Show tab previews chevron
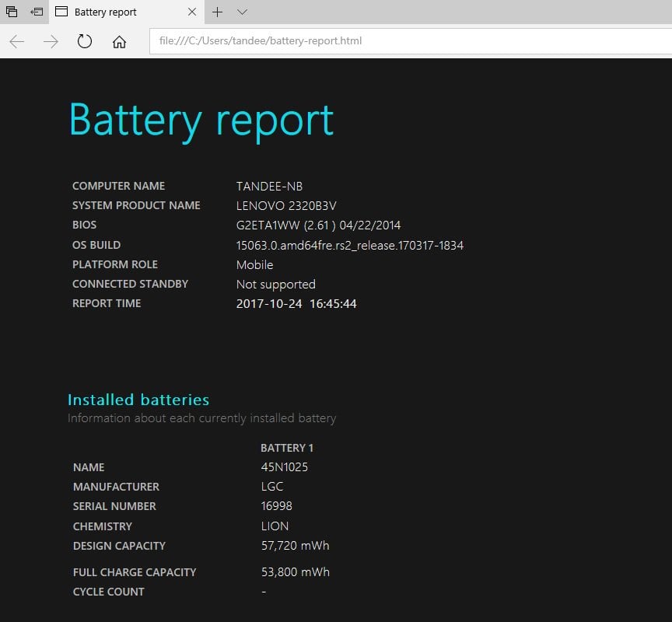Screen dimensions: 672x622 242,12
